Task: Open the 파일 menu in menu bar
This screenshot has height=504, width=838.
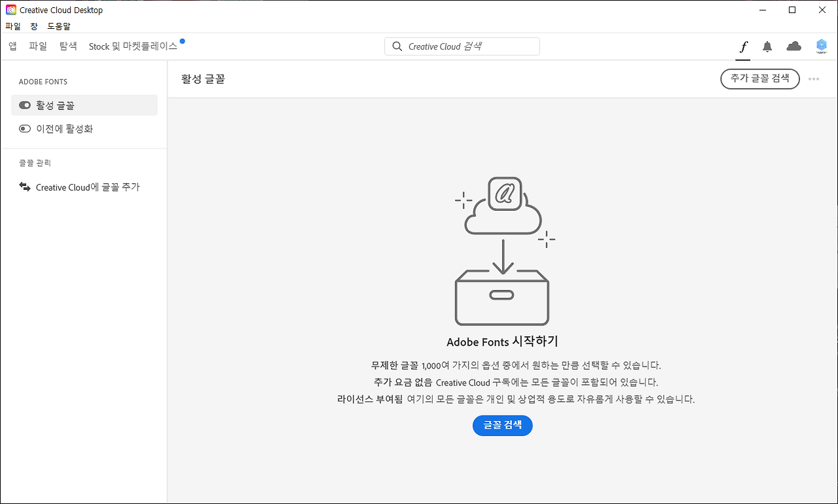Action: [13, 26]
